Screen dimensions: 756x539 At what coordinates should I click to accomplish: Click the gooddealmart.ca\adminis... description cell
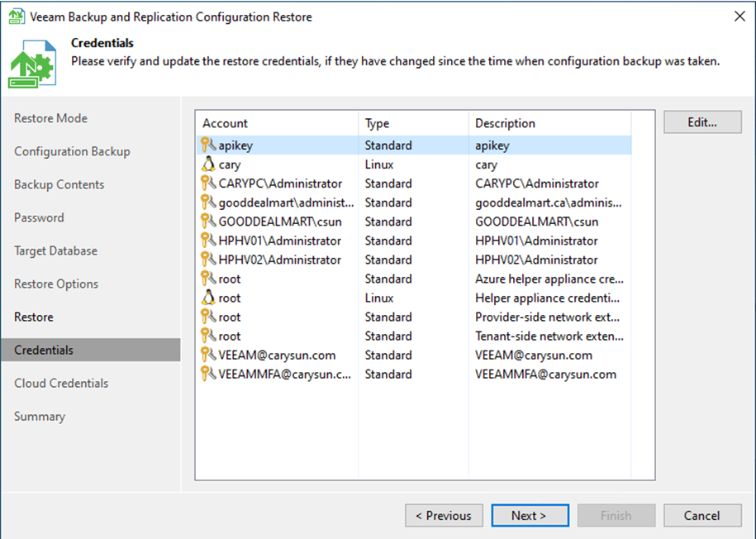pos(549,203)
